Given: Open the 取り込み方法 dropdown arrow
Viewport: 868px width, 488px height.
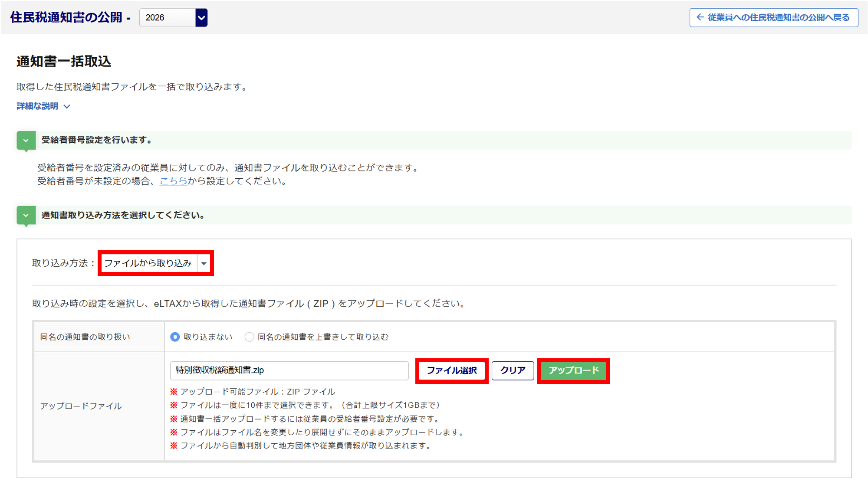Looking at the screenshot, I should [204, 263].
